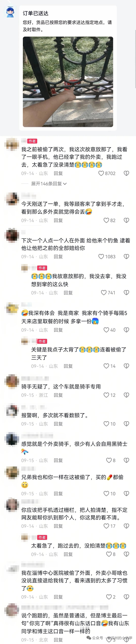Click the chevron next to 展开146条回复
The width and height of the screenshot is (136, 644).
[65, 184]
